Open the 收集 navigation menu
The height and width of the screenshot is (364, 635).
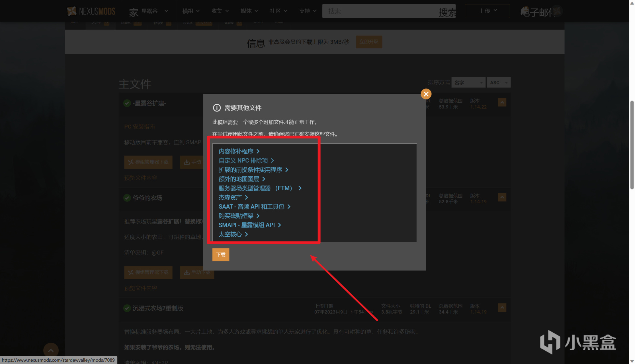220,11
